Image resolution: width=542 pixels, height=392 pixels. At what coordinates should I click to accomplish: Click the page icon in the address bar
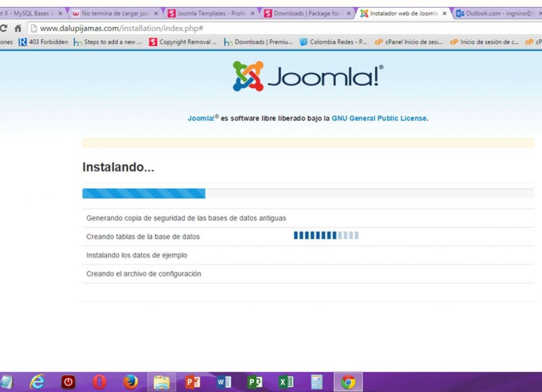[34, 29]
